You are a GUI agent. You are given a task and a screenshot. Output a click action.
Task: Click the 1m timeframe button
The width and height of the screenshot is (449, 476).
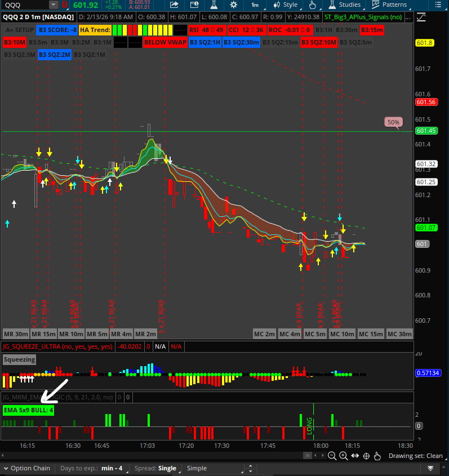click(255, 5)
